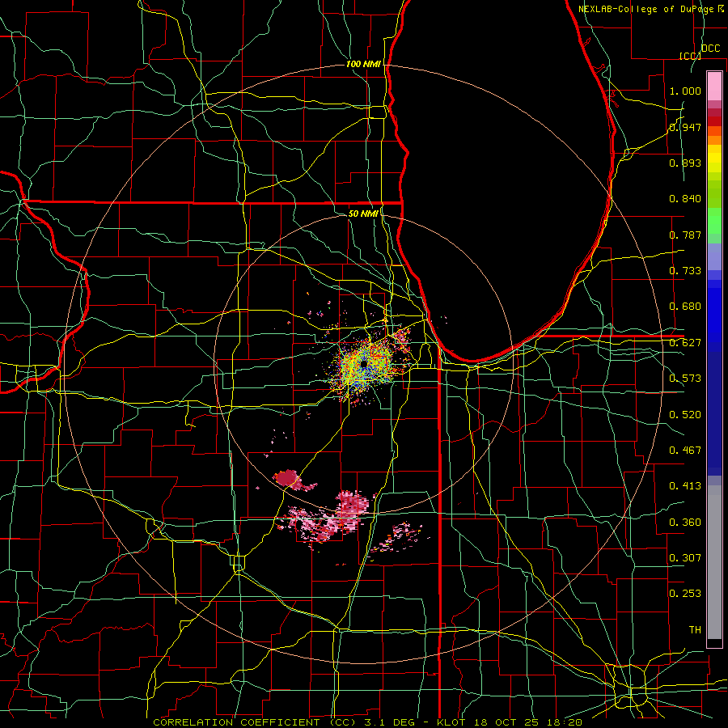Viewport: 728px width, 728px height.
Task: Select the 0.840 color bar value
Action: (685, 199)
